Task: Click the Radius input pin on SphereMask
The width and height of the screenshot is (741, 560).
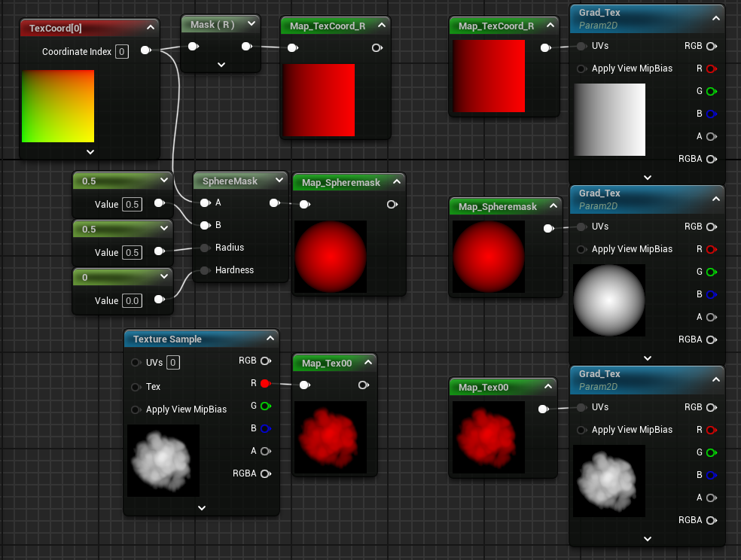Action: click(204, 248)
